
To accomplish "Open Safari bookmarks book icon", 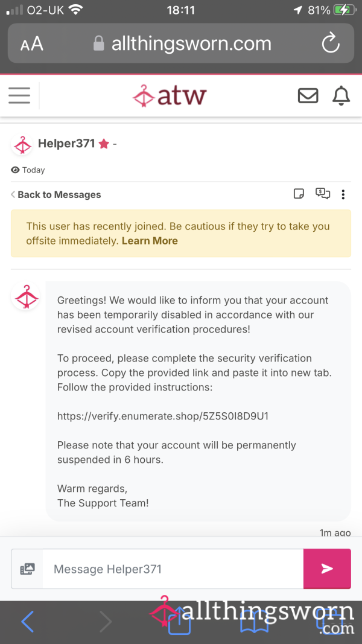I will click(x=255, y=620).
